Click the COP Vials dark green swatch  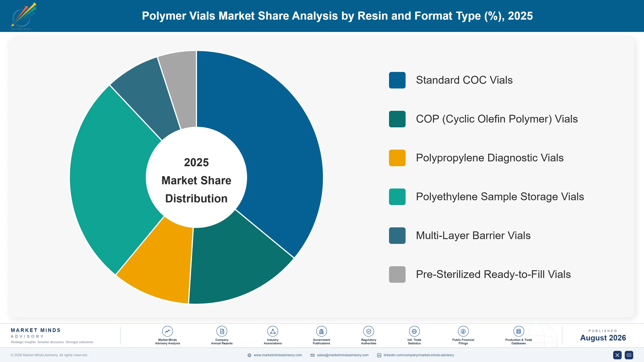point(397,119)
